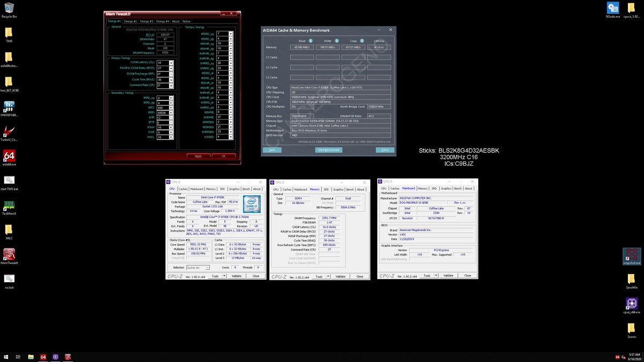Expand the tWCL dropdown in Secondary Timings

click(172, 137)
